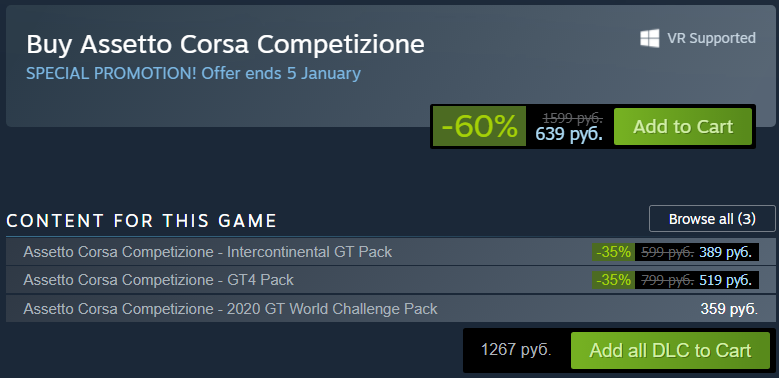Click the 359 руб. World Challenge price
Screen dimensions: 779x378
point(729,309)
